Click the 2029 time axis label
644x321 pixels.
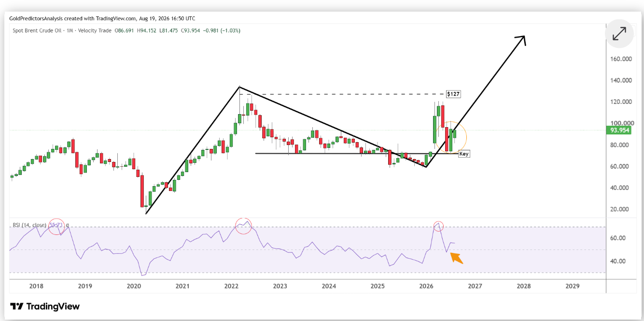(573, 286)
